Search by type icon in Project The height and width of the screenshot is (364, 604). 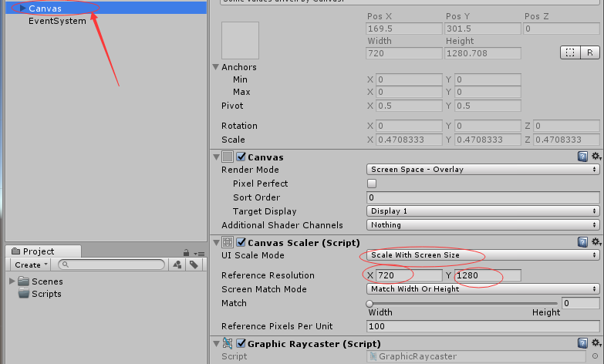[x=177, y=265]
